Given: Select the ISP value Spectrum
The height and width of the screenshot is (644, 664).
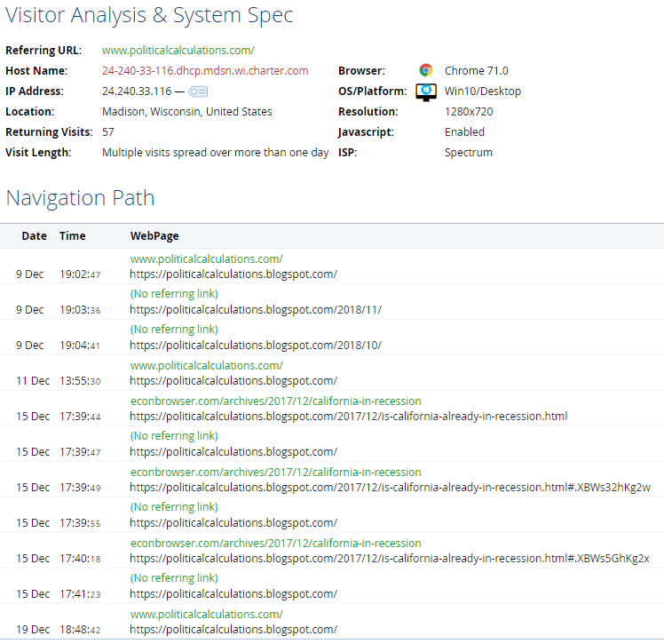Looking at the screenshot, I should click(469, 153).
